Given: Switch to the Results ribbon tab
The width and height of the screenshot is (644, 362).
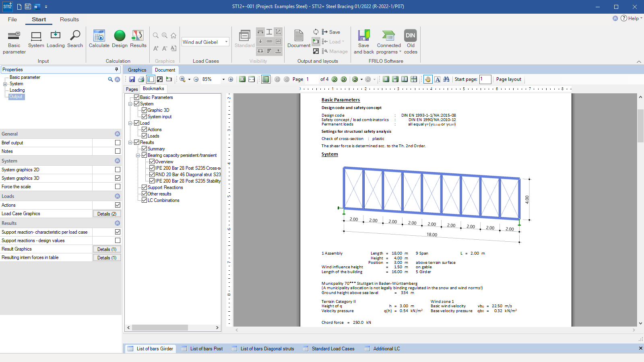Looking at the screenshot, I should click(69, 19).
